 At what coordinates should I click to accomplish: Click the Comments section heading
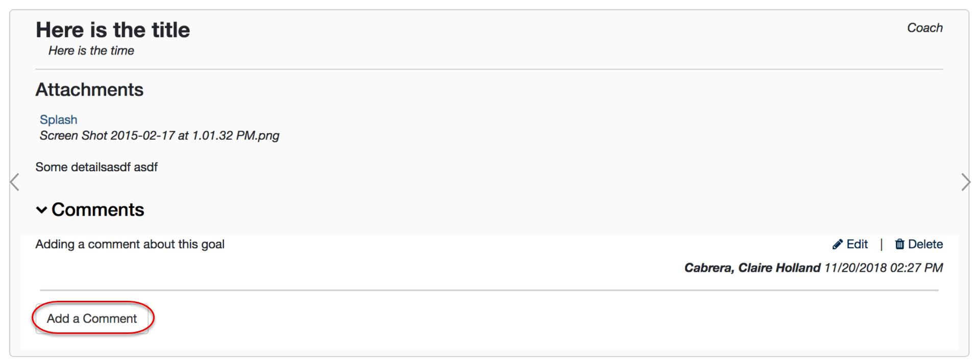tap(97, 210)
